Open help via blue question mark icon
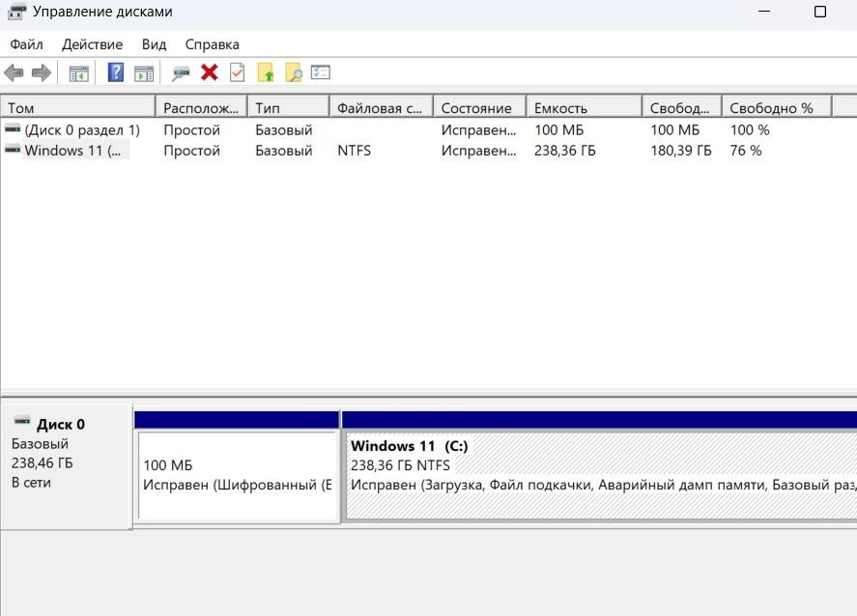The height and width of the screenshot is (616, 857). pyautogui.click(x=115, y=72)
